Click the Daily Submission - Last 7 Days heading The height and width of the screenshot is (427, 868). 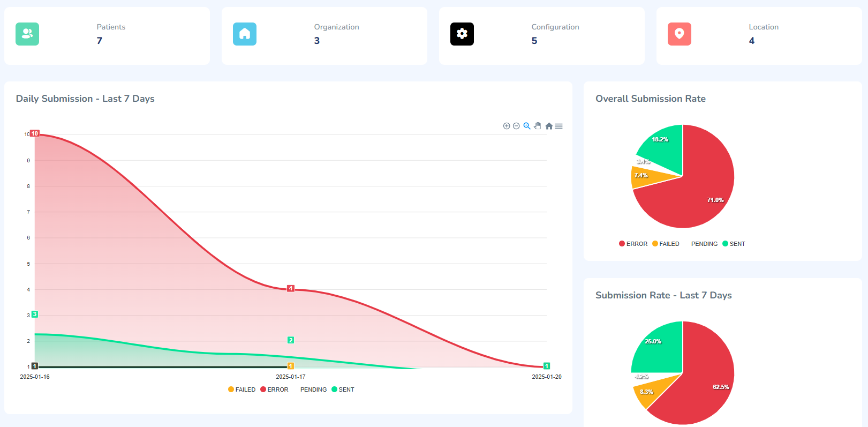(x=85, y=99)
